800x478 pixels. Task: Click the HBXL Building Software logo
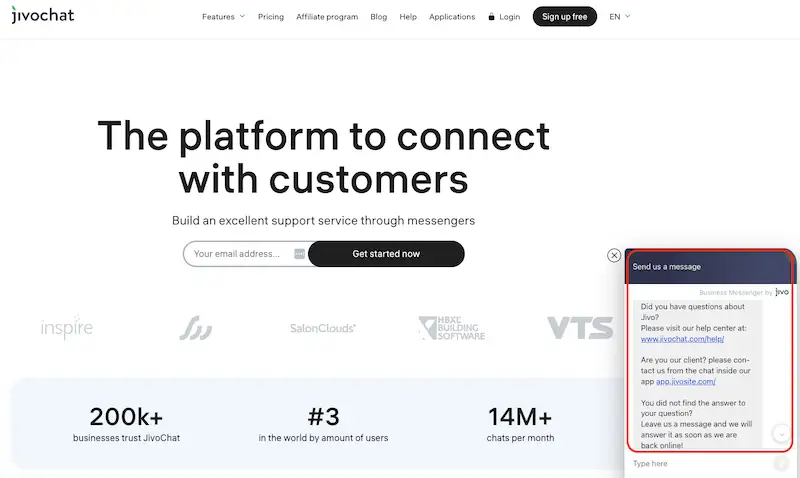451,328
